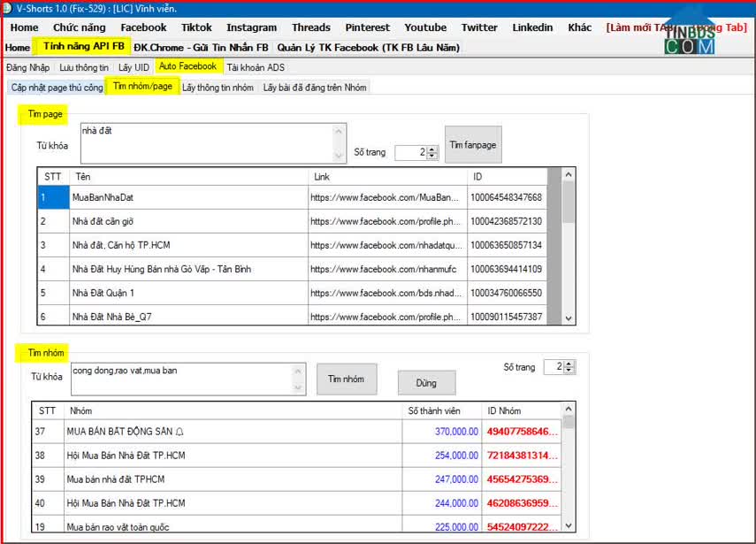Open Cập nhật page thủ công tab
The width and height of the screenshot is (756, 544).
tap(57, 88)
